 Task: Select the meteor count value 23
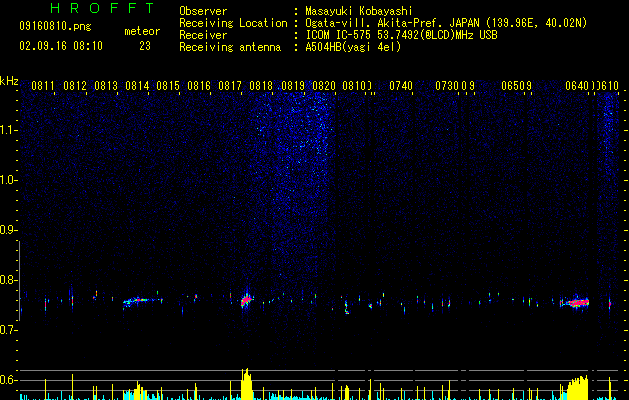[145, 46]
